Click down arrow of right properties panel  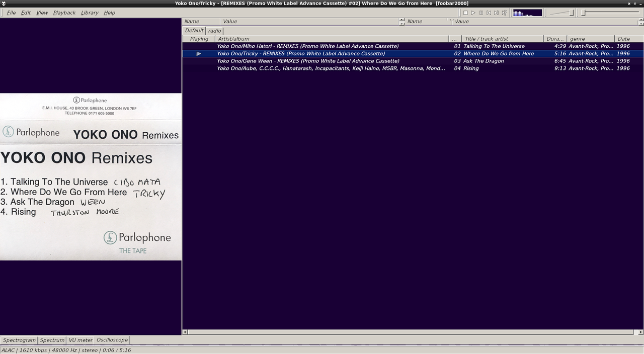(640, 23)
